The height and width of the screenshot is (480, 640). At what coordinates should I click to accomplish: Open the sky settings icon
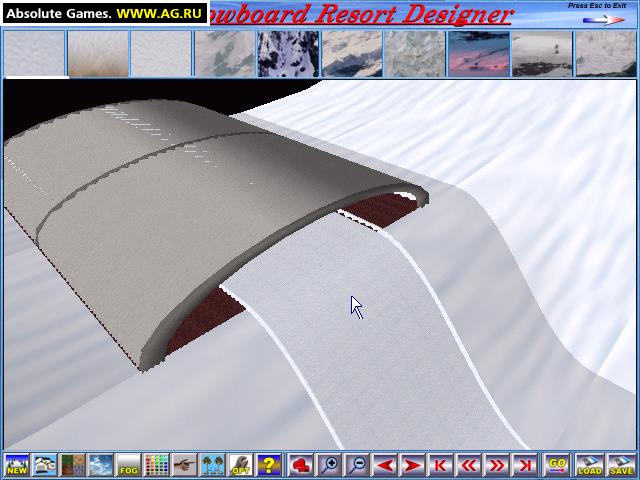click(x=100, y=464)
